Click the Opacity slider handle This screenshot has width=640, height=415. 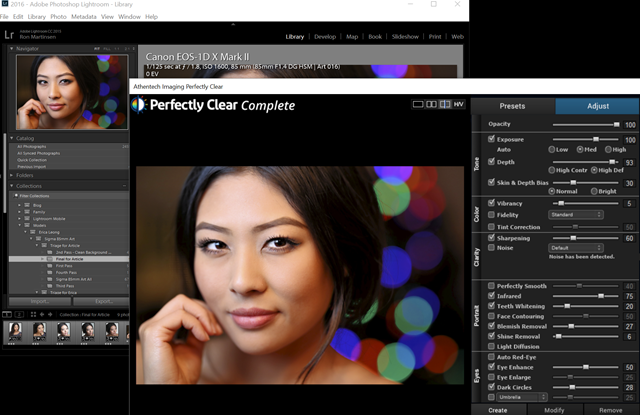[616, 124]
